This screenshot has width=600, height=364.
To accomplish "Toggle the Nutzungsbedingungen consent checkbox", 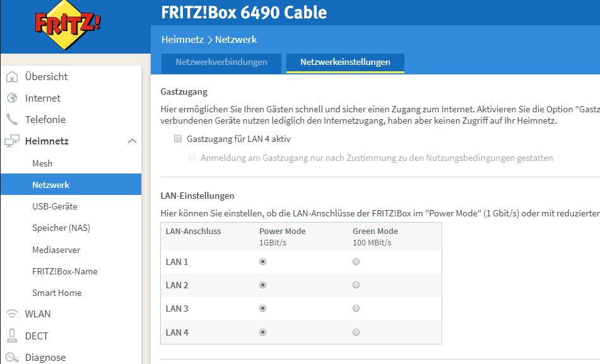I will [x=192, y=157].
